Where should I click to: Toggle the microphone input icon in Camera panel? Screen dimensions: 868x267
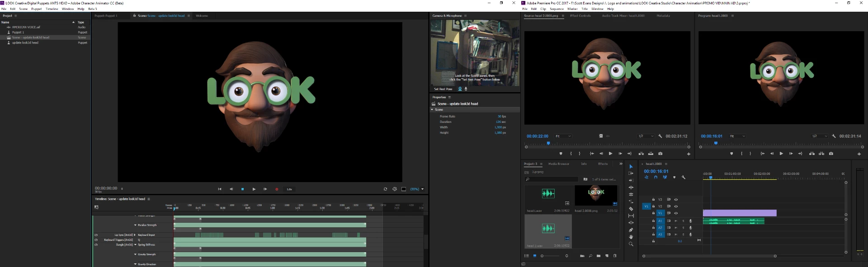(x=466, y=89)
